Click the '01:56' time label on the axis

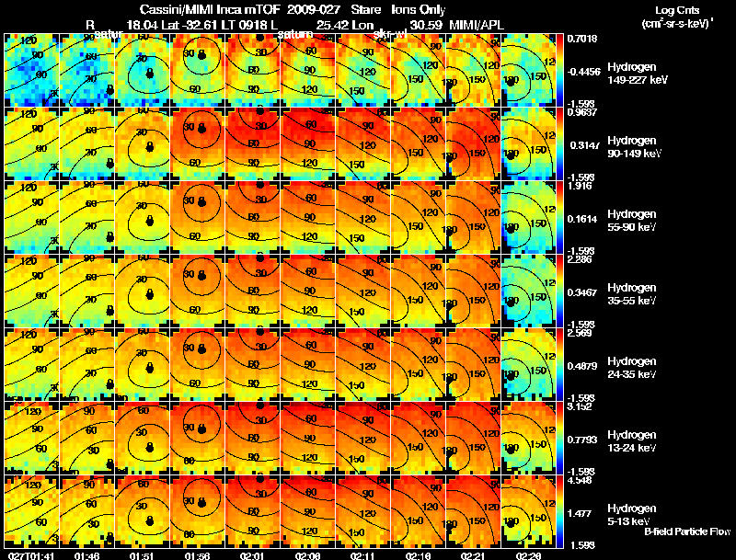click(x=197, y=556)
